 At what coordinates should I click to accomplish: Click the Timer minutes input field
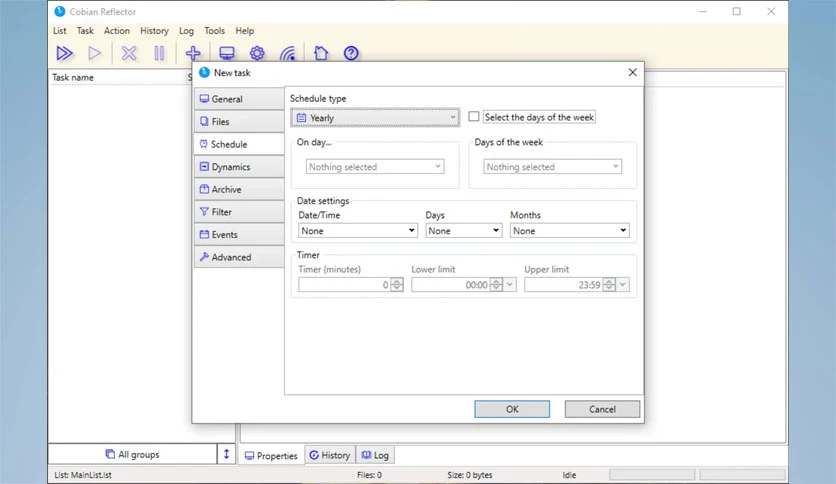[344, 285]
